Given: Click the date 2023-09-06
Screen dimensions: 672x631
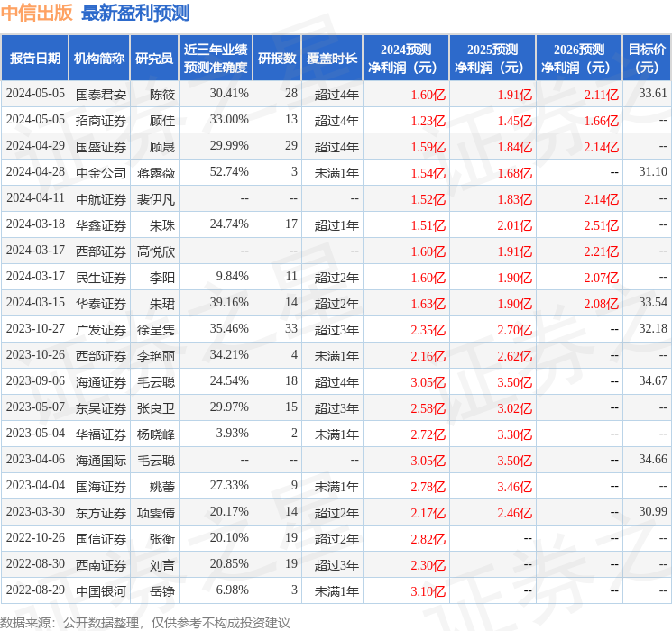Looking at the screenshot, I should click(35, 380).
